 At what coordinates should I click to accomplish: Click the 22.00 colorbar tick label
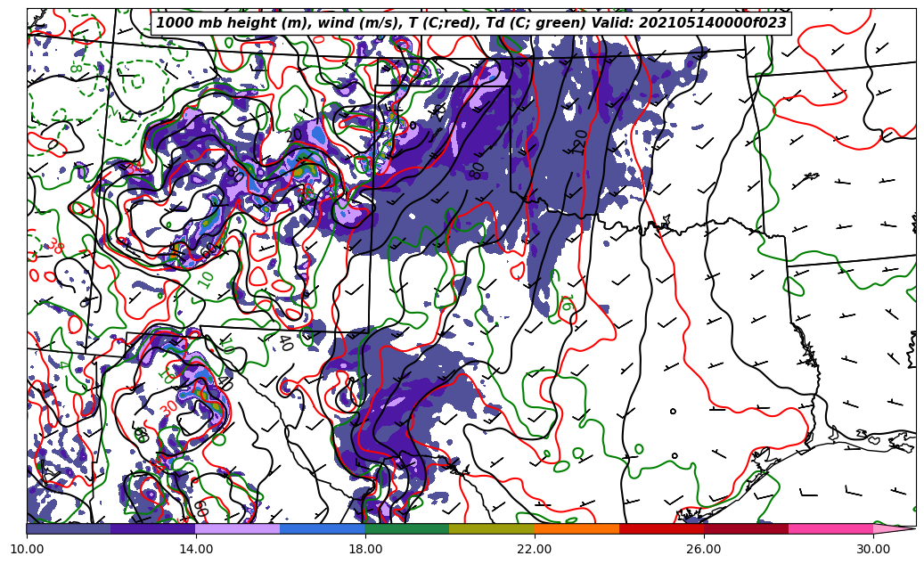click(535, 549)
